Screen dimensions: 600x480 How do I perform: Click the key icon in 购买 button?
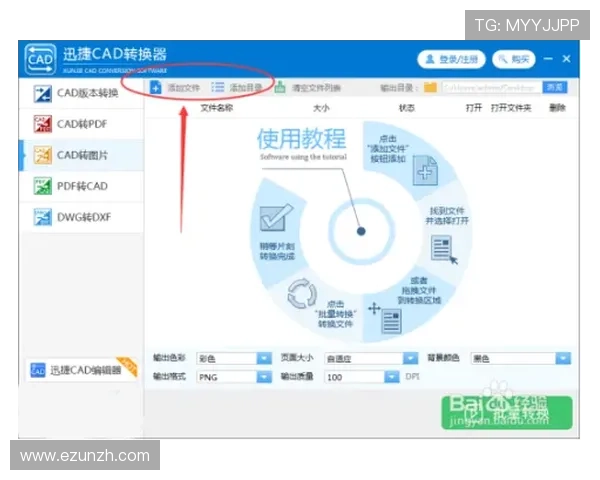coord(503,59)
